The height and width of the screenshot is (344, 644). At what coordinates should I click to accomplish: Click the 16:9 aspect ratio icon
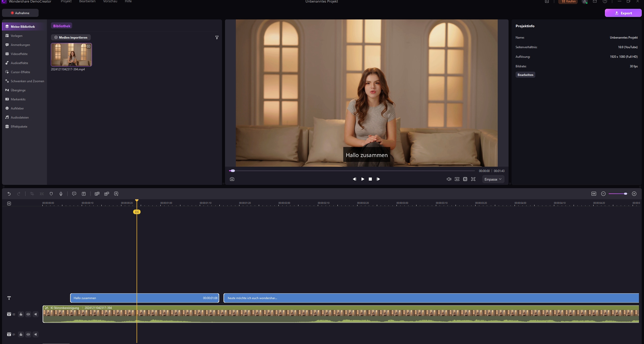tap(457, 179)
